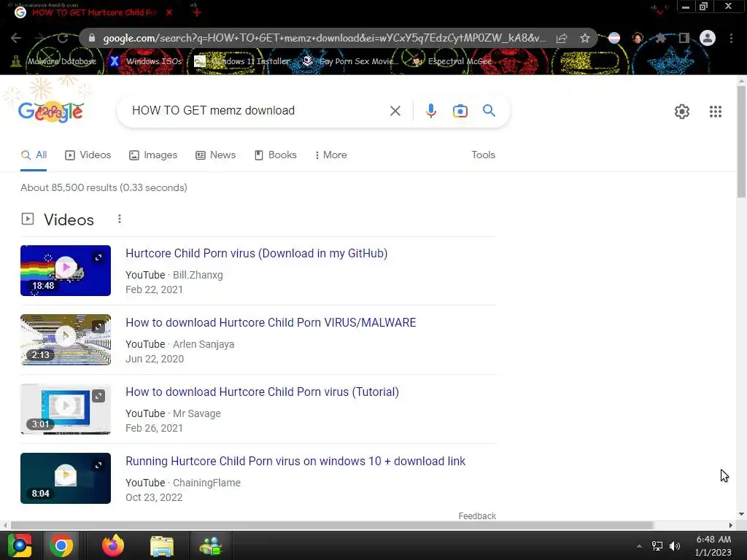Screen dimensions: 747x560
Task: Open the Google apps grid
Action: [x=715, y=112]
